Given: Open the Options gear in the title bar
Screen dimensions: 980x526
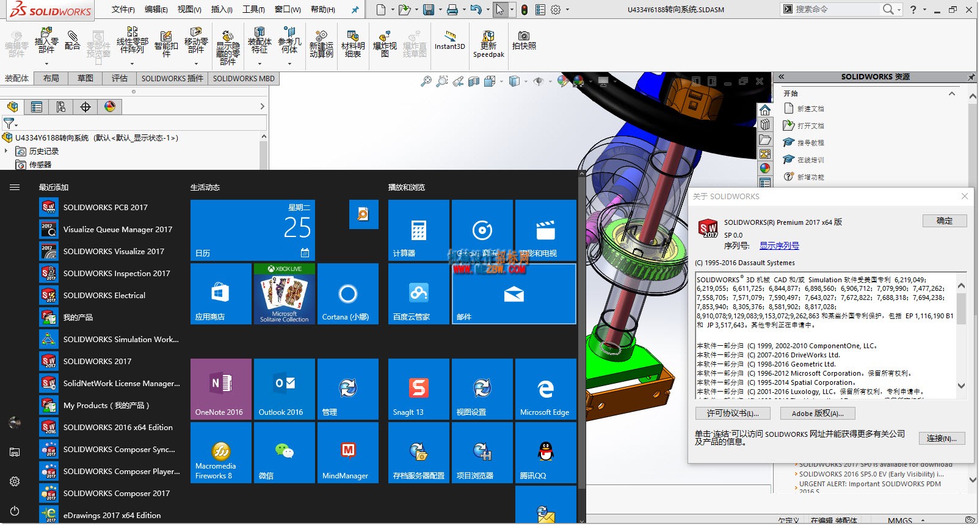Looking at the screenshot, I should [x=556, y=10].
